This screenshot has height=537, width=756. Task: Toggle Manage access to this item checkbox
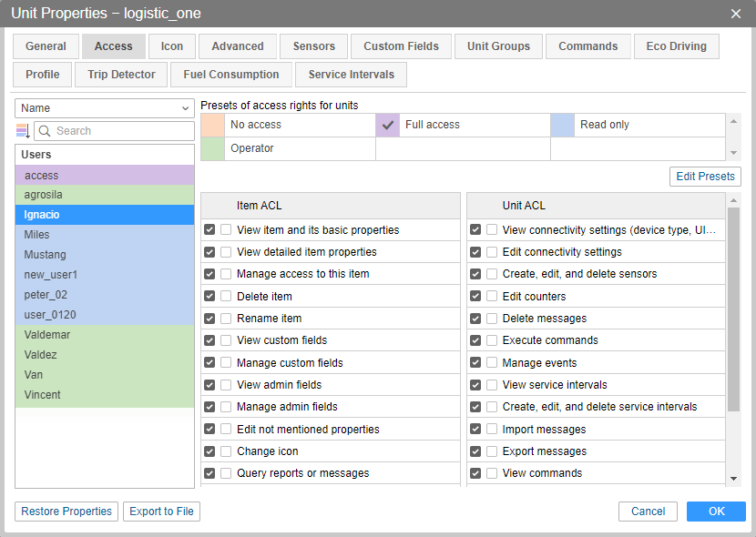tap(209, 274)
